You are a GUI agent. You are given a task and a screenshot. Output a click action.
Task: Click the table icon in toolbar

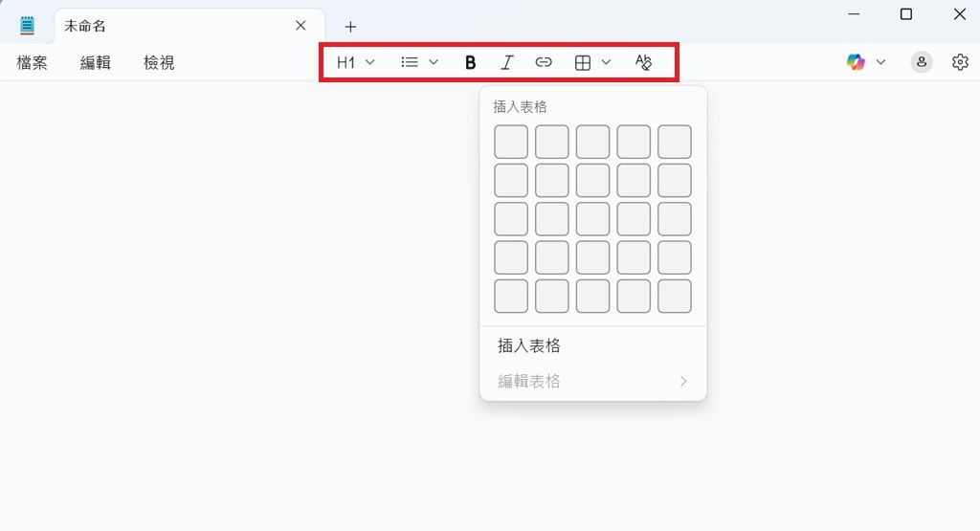point(583,62)
